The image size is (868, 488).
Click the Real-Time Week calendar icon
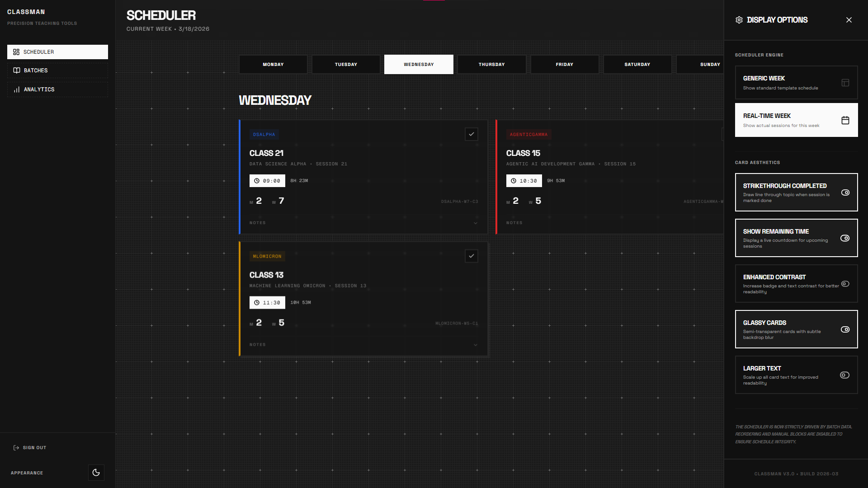845,120
